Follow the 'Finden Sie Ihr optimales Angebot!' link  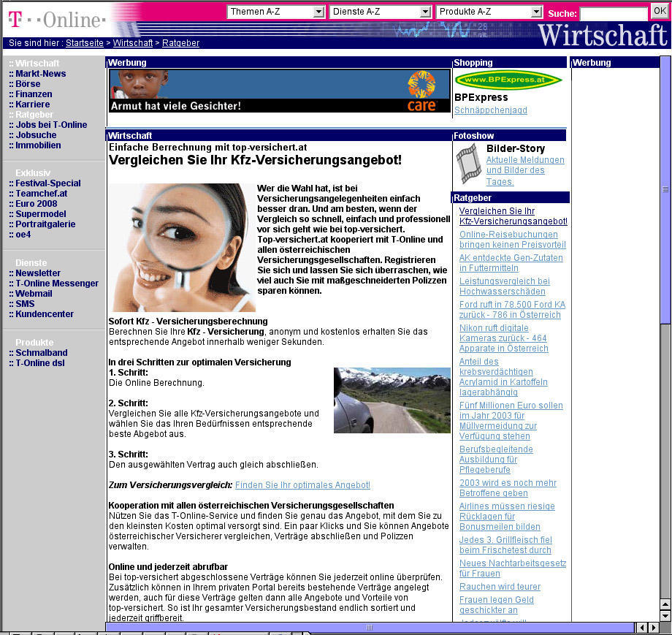[302, 485]
